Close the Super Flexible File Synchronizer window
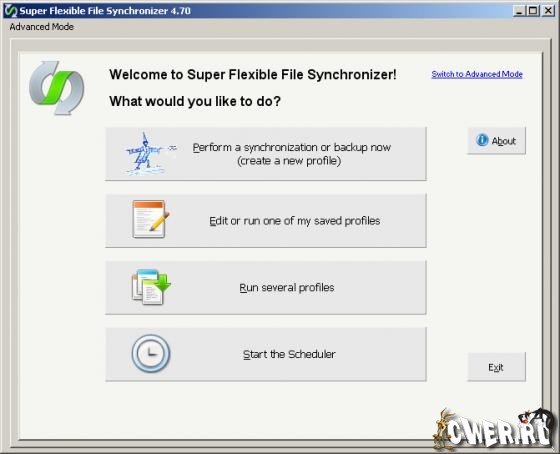 (x=548, y=11)
